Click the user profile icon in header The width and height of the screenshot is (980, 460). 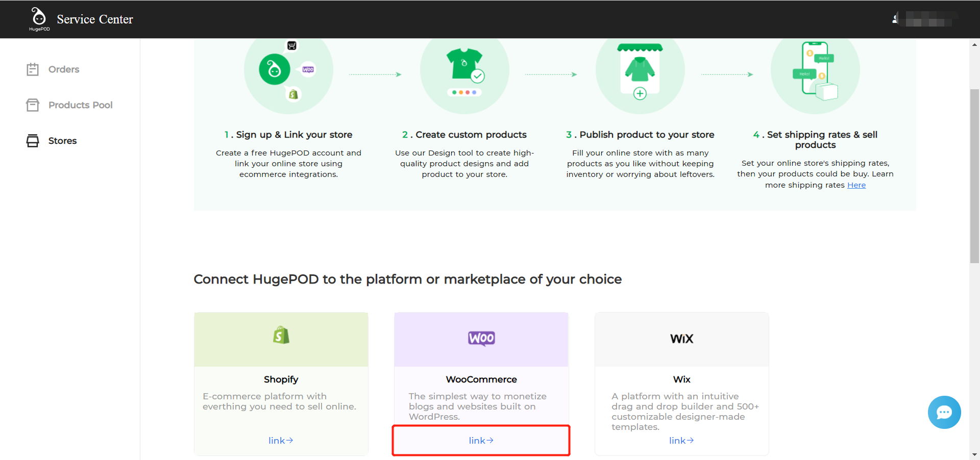895,19
